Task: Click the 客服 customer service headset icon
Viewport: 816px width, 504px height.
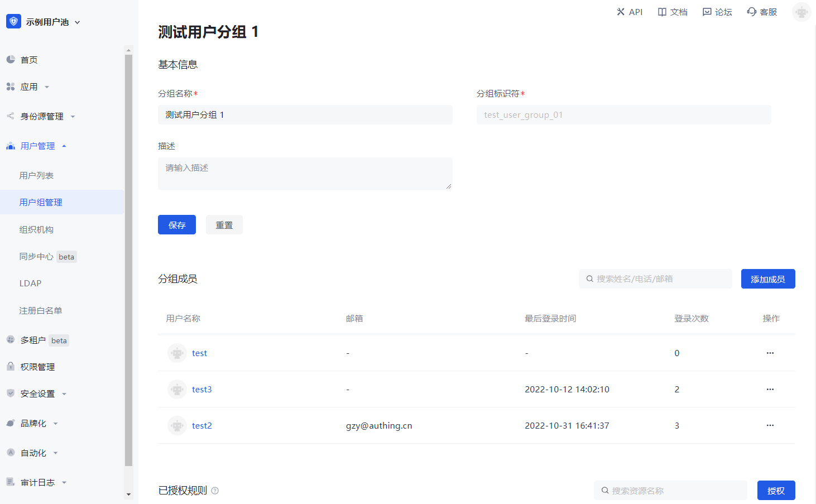Action: (x=752, y=12)
